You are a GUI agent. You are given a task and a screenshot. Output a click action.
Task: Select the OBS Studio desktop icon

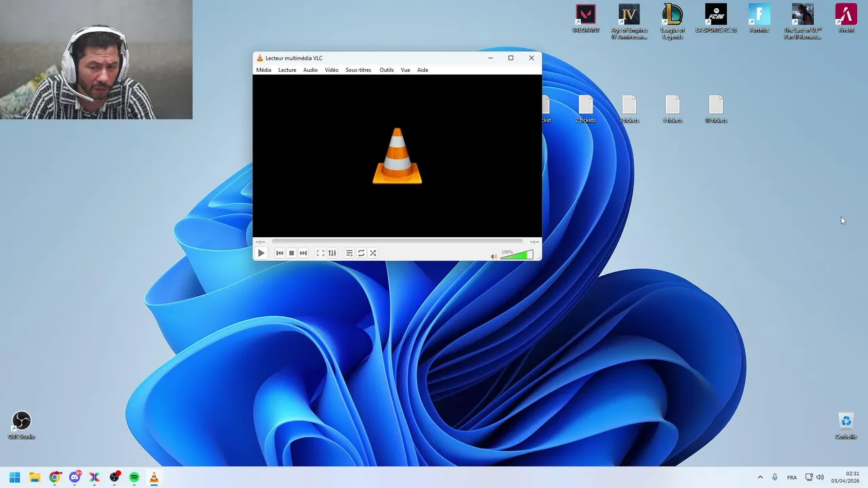(22, 426)
